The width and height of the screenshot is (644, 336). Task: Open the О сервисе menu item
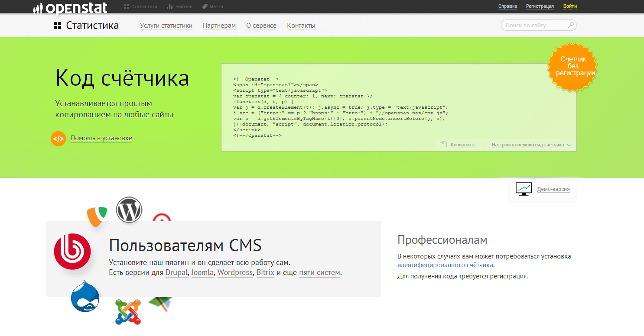click(x=261, y=26)
